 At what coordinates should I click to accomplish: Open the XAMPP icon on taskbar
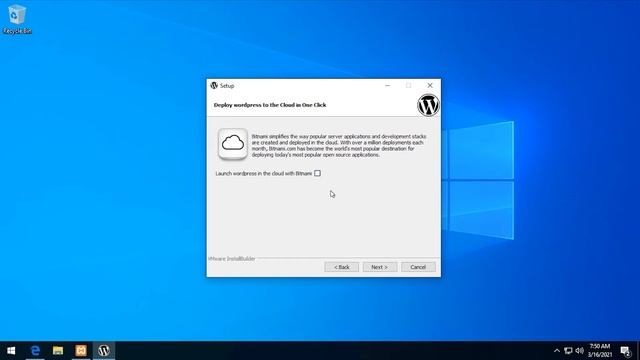point(81,351)
